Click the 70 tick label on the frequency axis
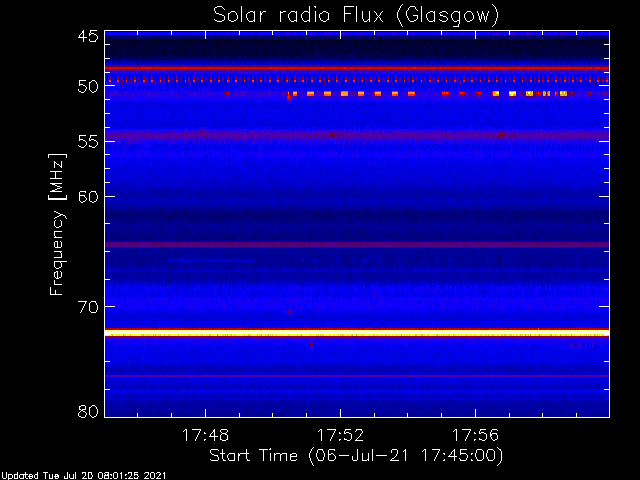 pos(88,307)
